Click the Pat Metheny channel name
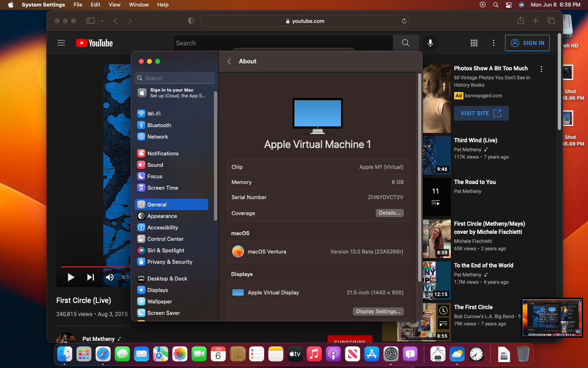 98,339
